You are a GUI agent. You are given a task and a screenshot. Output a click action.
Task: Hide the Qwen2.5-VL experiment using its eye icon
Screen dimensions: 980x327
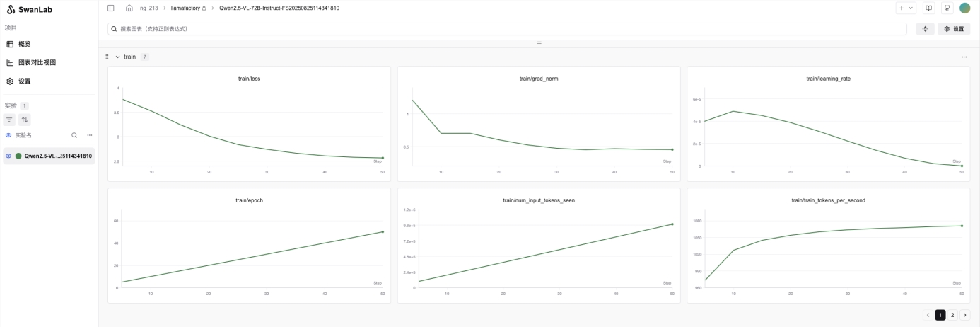(8, 156)
